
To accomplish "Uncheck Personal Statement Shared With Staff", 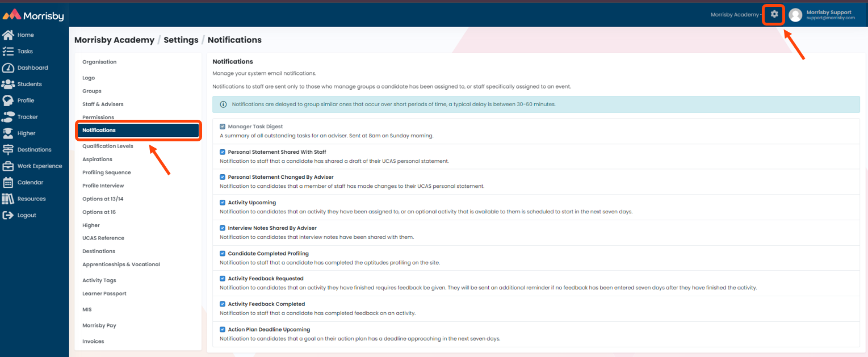I will tap(223, 152).
